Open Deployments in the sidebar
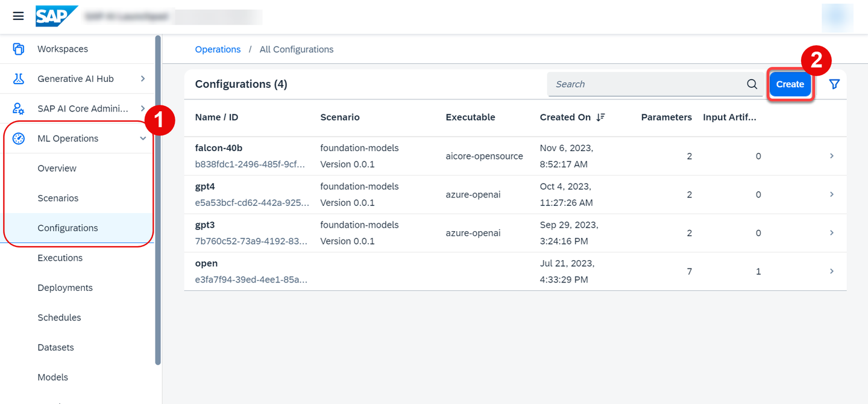This screenshot has height=404, width=868. click(x=65, y=288)
